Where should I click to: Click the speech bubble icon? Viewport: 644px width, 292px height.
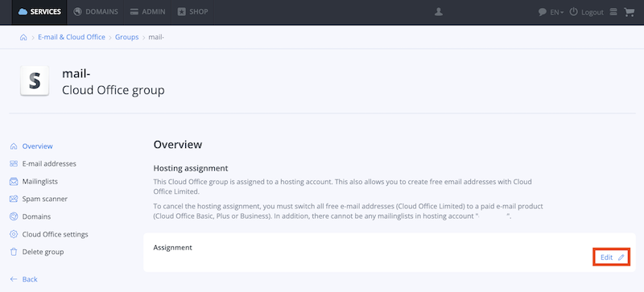point(542,12)
